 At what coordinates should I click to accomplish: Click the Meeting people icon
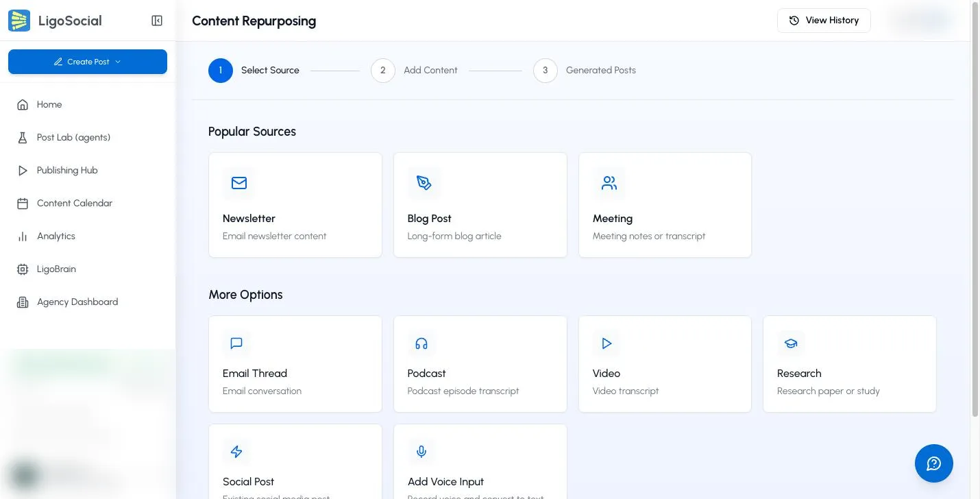(x=609, y=183)
